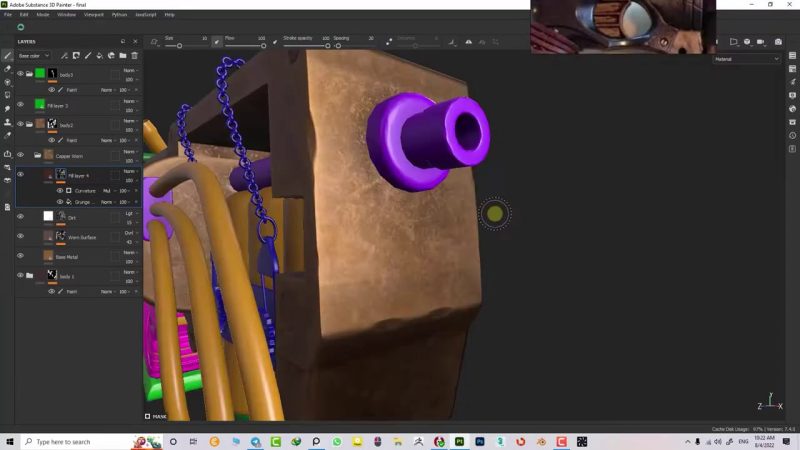Image resolution: width=800 pixels, height=450 pixels.
Task: Hide the Base Metal layer
Action: [x=20, y=256]
